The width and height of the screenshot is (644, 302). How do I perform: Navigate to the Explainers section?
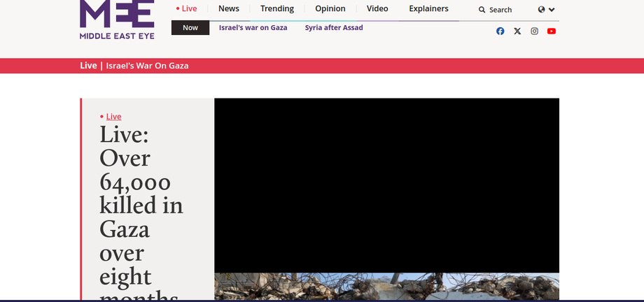[428, 8]
